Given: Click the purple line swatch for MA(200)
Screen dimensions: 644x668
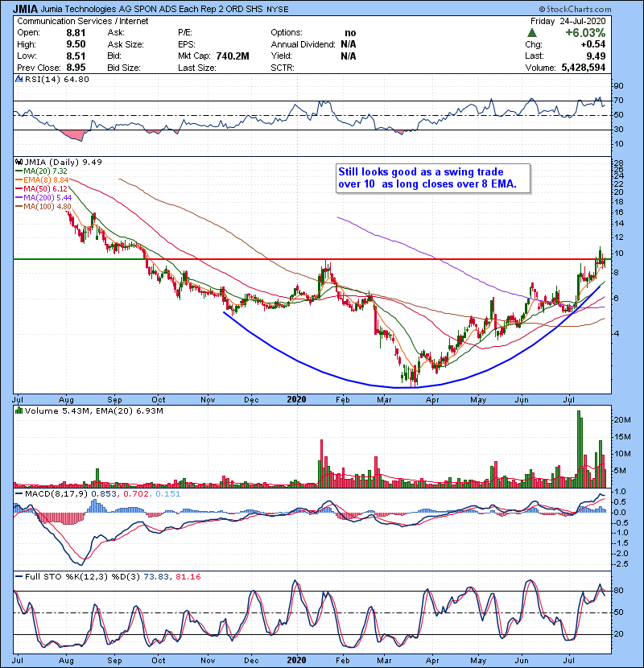Looking at the screenshot, I should click(19, 198).
